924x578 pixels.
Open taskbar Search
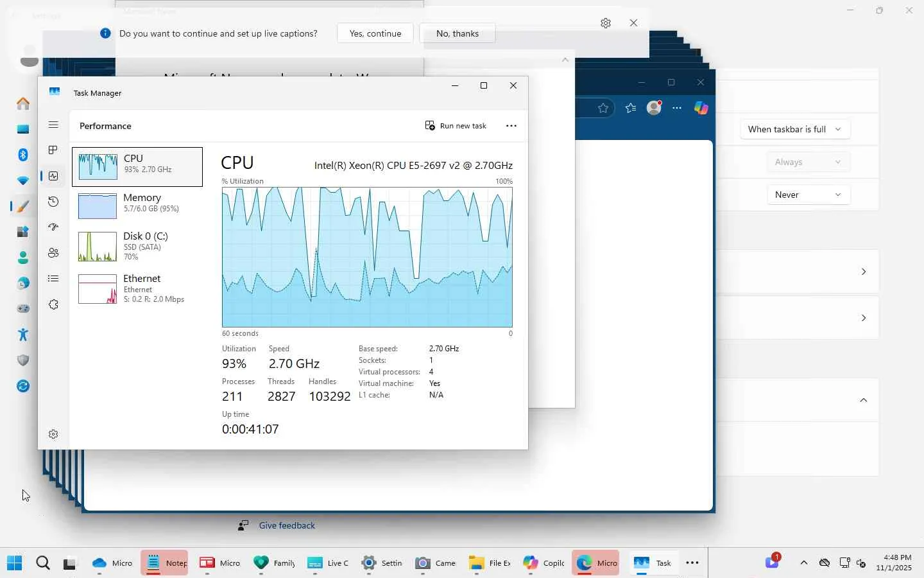[x=43, y=563]
